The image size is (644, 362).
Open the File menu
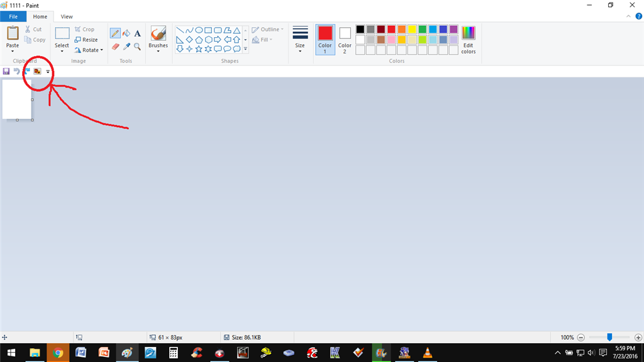coord(13,16)
